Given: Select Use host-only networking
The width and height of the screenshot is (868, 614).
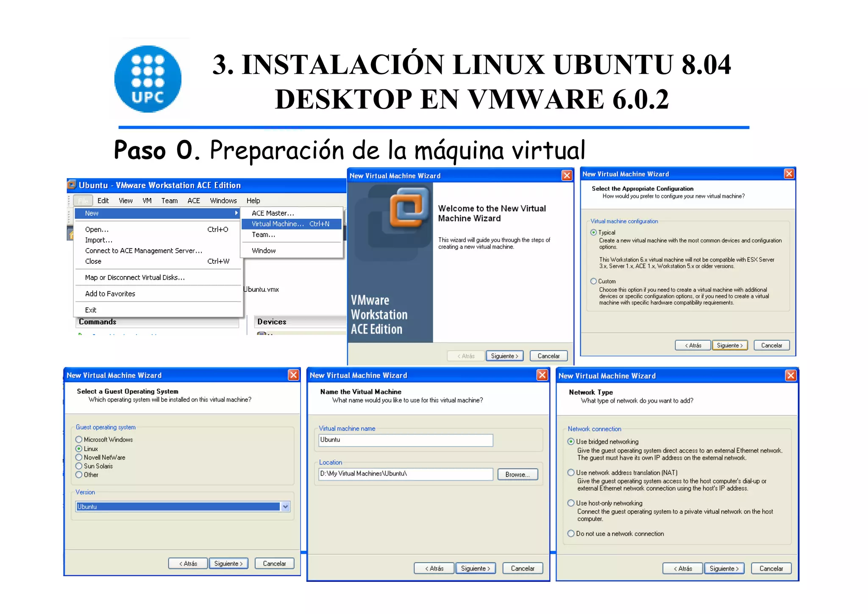Looking at the screenshot, I should click(x=571, y=503).
